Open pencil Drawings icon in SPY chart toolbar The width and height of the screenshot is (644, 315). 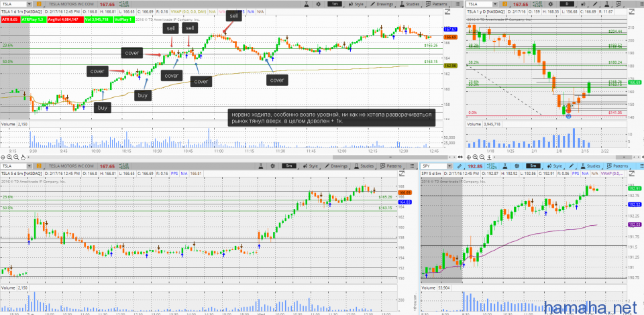click(x=571, y=166)
